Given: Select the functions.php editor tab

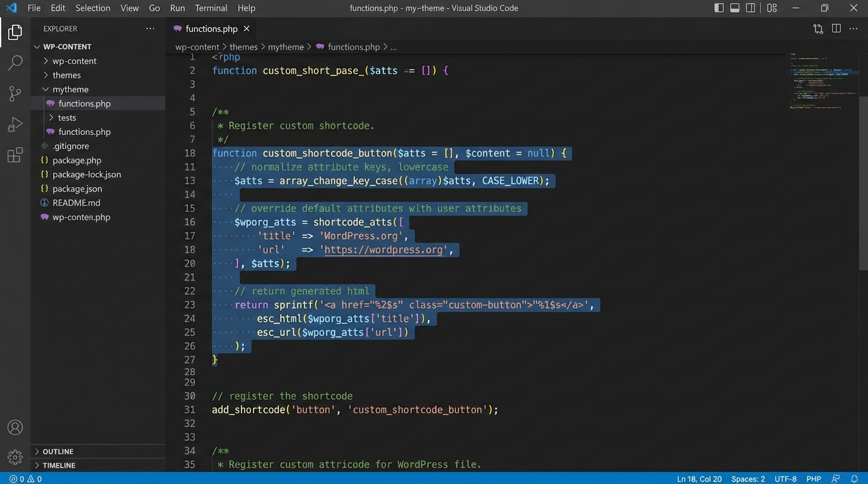Looking at the screenshot, I should 211,28.
